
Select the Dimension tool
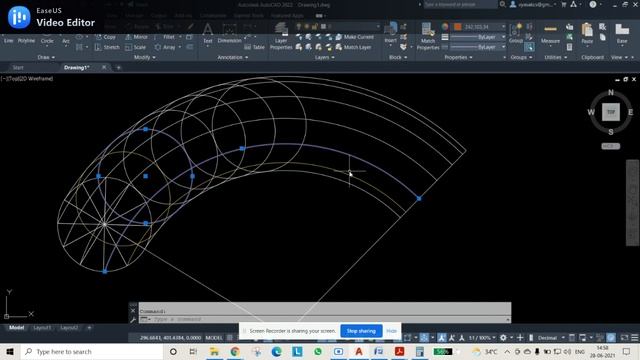229,33
